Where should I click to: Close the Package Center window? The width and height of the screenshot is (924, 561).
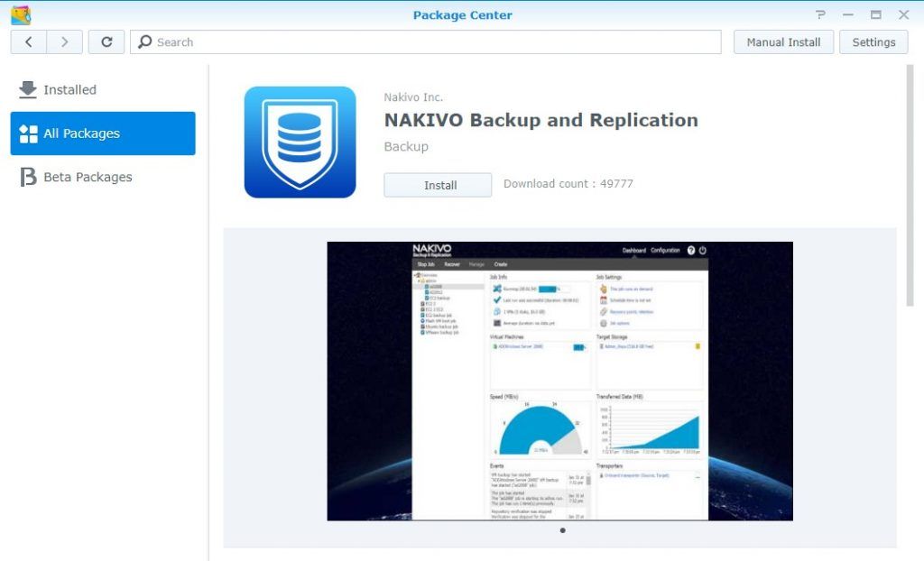(904, 14)
